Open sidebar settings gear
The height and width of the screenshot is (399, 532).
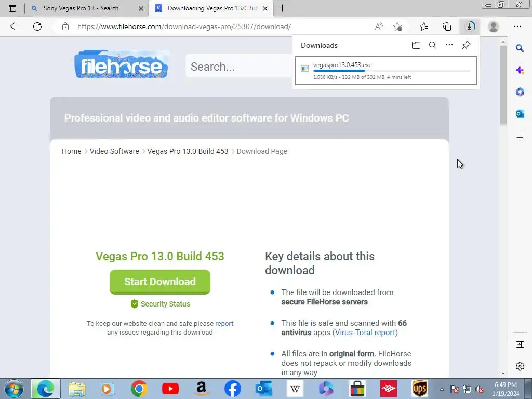point(520,366)
